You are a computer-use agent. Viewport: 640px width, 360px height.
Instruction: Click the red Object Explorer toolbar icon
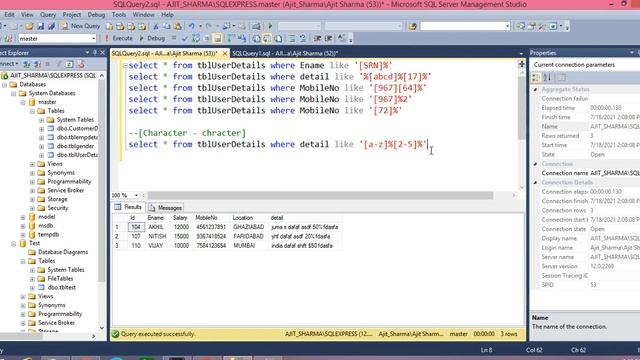(80, 64)
